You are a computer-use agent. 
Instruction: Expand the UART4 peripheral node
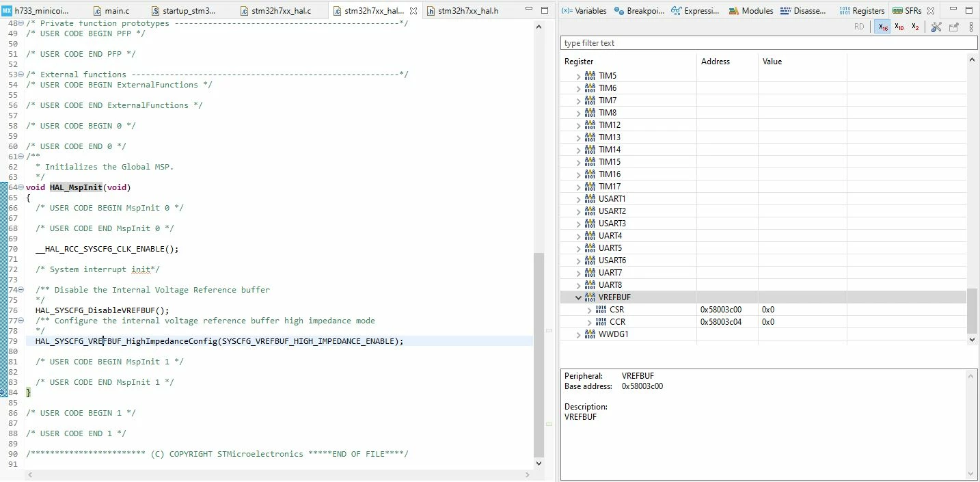578,237
